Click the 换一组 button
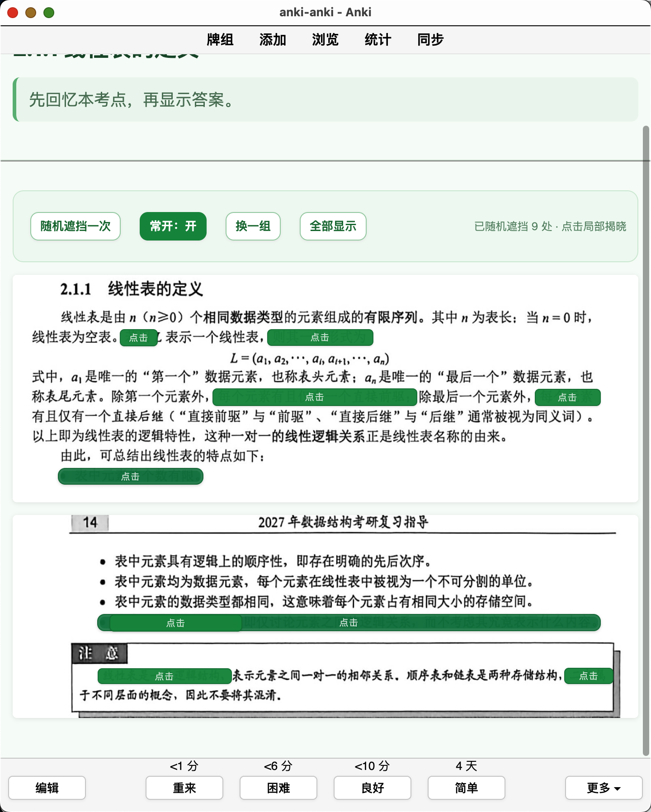Image resolution: width=651 pixels, height=812 pixels. point(253,226)
